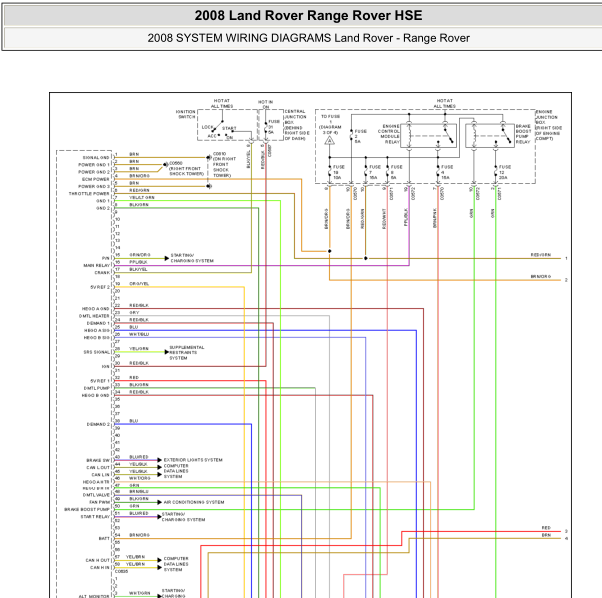The width and height of the screenshot is (602, 598).
Task: Select the '5V REF 2' pin label
Action: pyautogui.click(x=100, y=287)
